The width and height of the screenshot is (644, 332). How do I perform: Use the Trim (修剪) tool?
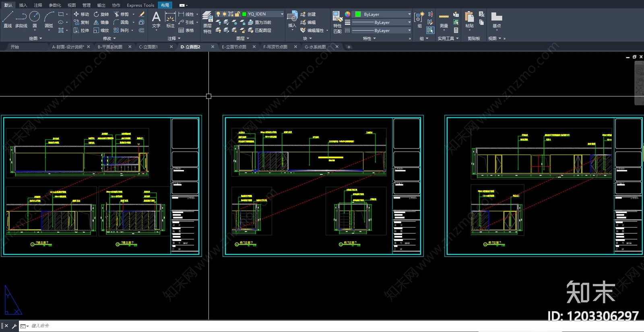pyautogui.click(x=121, y=14)
